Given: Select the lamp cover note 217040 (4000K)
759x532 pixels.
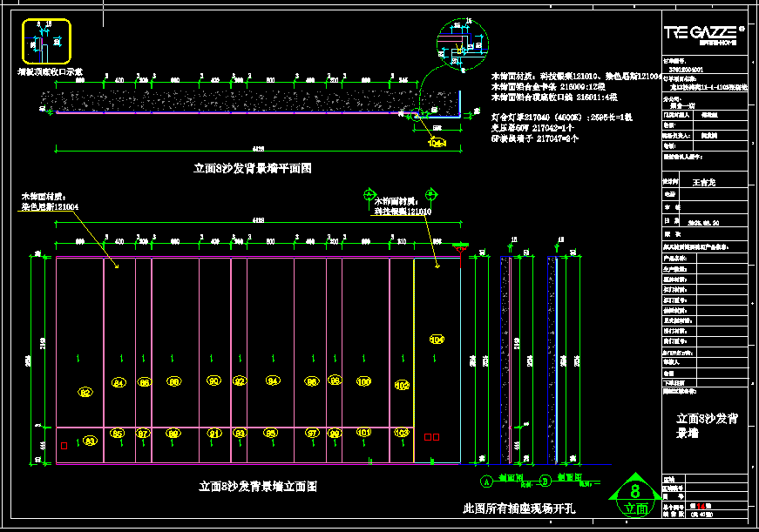Looking at the screenshot, I should click(x=561, y=118).
